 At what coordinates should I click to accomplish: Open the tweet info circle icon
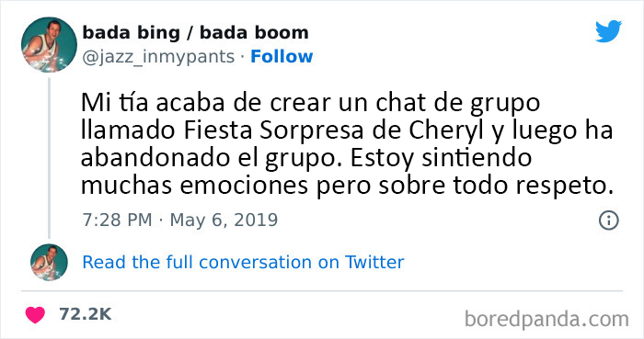click(608, 220)
